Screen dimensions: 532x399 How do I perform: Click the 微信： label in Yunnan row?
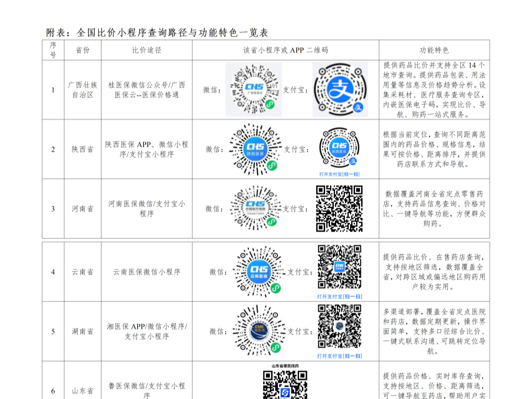pyautogui.click(x=219, y=272)
